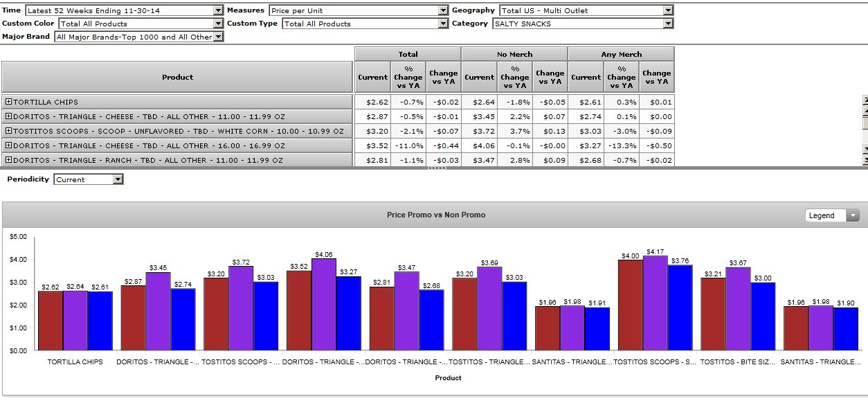Viewport: 868px width, 401px height.
Task: Open the Category dropdown set to SALTY SNACKS
Action: (667, 24)
